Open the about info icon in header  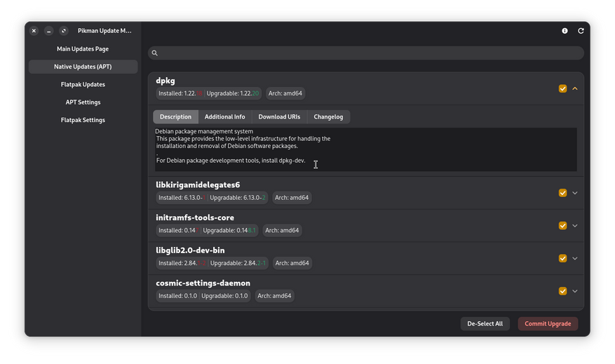[x=565, y=31]
